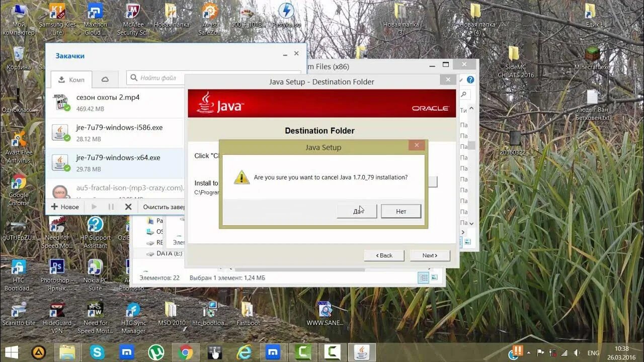Open Nokia PC Suite desktop icon
644x362 pixels.
click(96, 276)
